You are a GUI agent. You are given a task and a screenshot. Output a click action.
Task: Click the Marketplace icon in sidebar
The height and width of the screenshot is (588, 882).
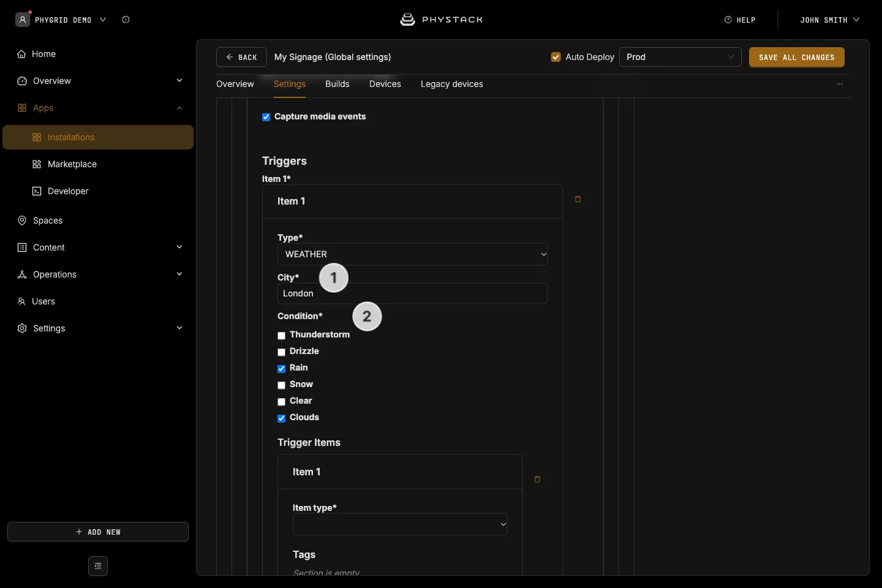[x=37, y=164]
